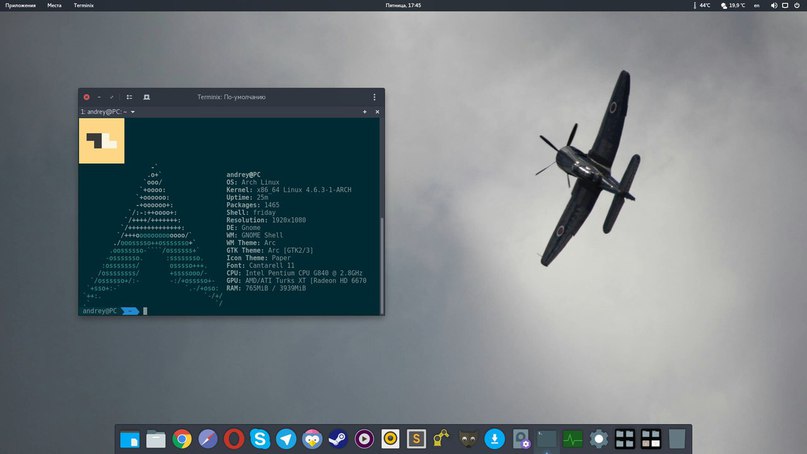Click the 'Shell: friday' line
Image resolution: width=807 pixels, height=454 pixels.
pos(251,213)
